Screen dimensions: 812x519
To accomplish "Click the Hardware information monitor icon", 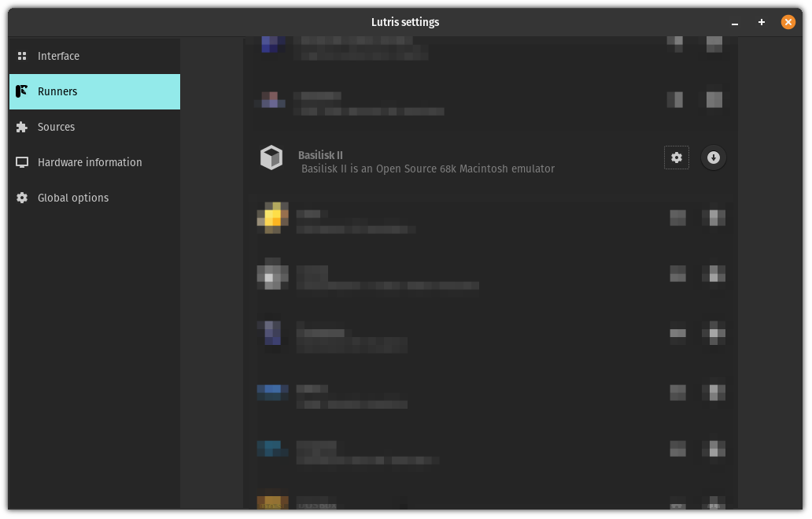I will 22,162.
